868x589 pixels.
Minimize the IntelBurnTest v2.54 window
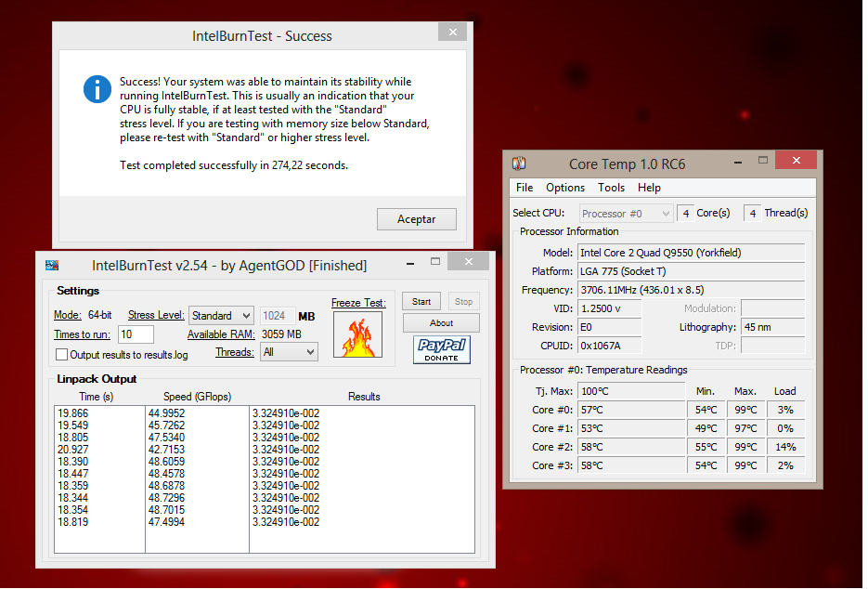(410, 263)
